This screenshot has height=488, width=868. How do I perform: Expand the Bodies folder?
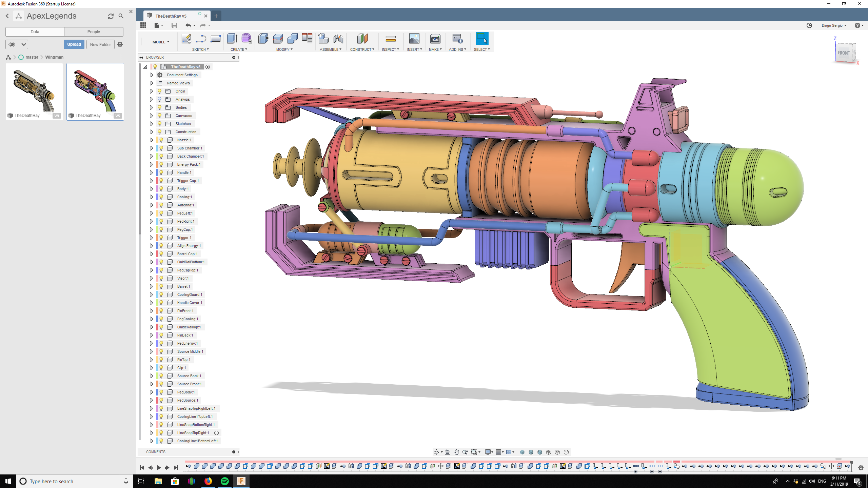point(151,107)
